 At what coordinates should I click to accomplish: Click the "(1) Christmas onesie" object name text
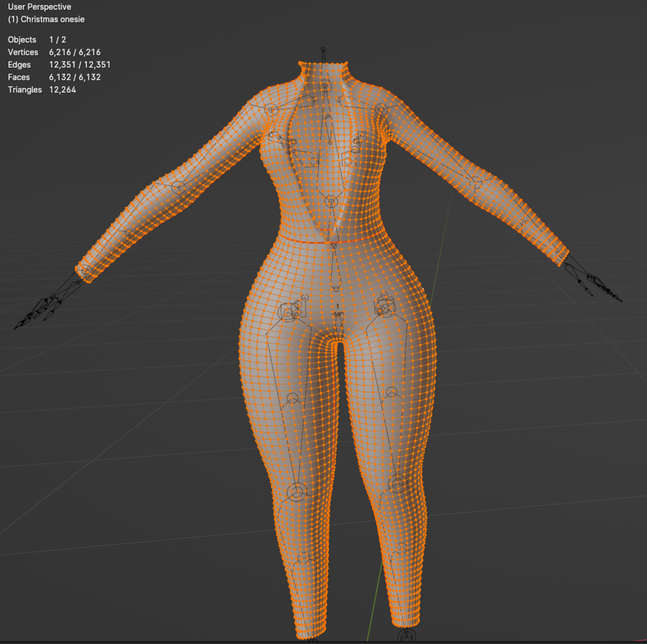point(46,19)
